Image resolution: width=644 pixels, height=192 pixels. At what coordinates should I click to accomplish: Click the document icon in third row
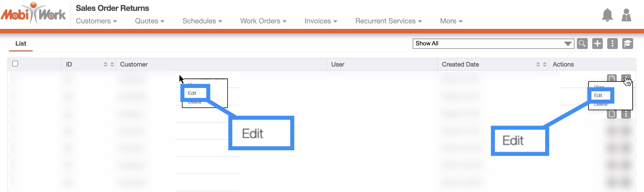click(x=612, y=114)
